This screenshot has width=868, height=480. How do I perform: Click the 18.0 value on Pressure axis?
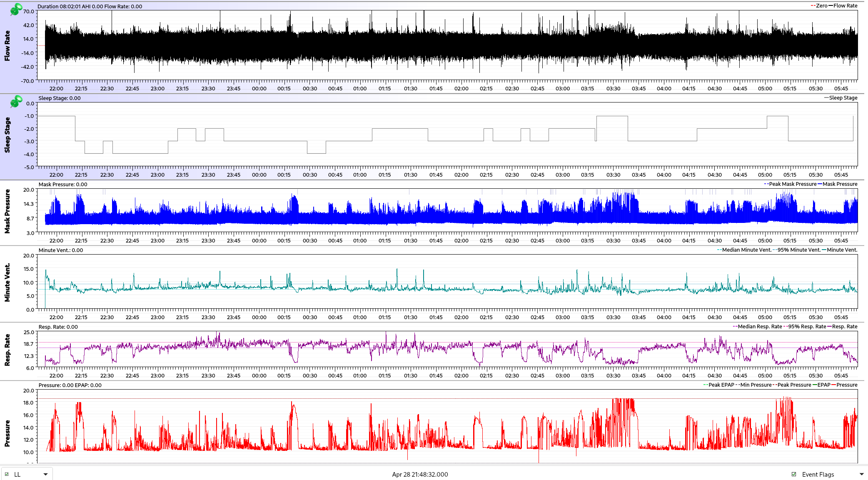click(28, 402)
